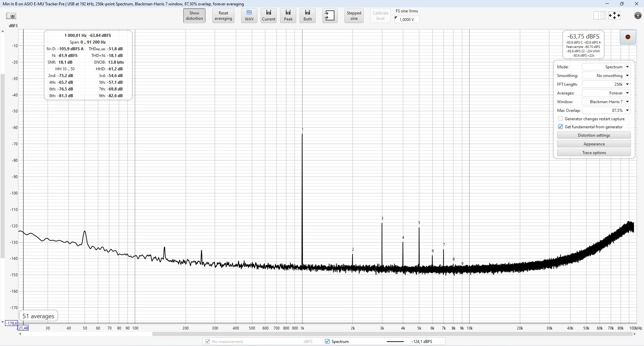Click the four-arrow move/zoom icon
644x346 pixels.
point(614,15)
